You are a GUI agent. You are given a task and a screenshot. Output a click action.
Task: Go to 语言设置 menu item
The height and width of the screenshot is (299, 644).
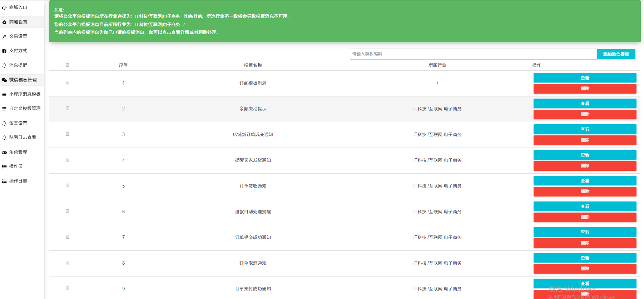pos(18,123)
